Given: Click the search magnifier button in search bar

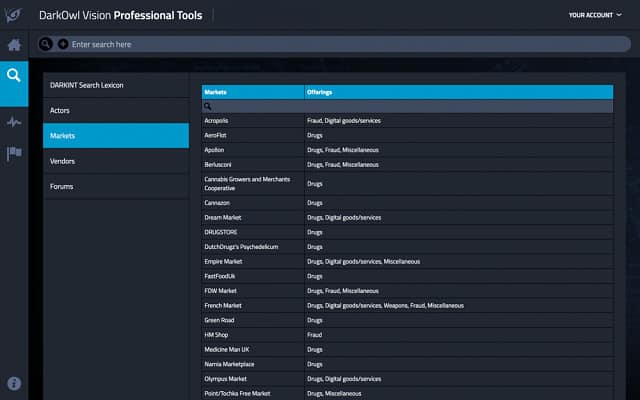Looking at the screenshot, I should click(x=46, y=44).
